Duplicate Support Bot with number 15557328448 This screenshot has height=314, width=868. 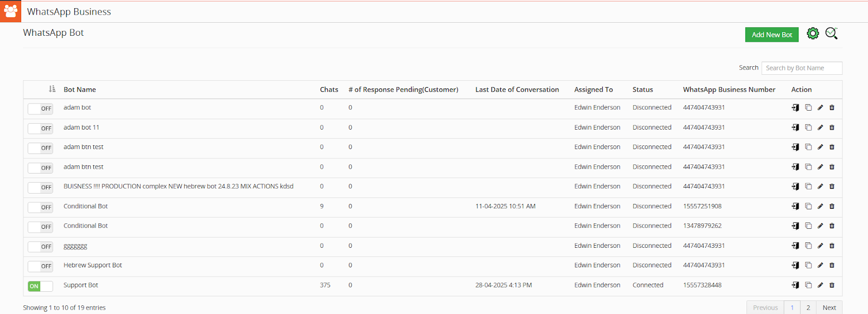(808, 285)
